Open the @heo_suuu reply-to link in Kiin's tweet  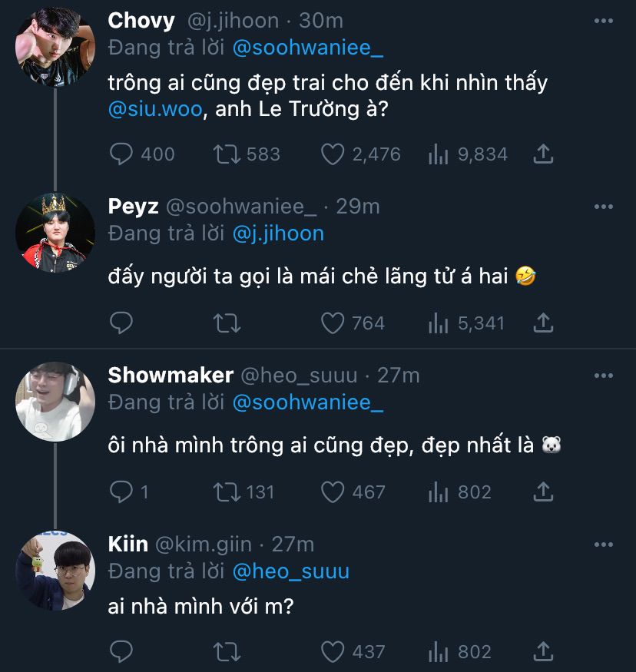point(290,571)
